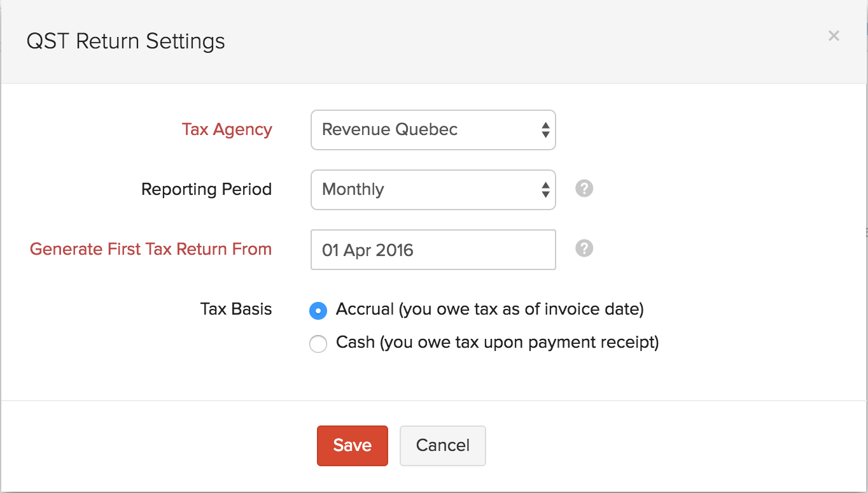Click the '01 Apr 2016' date value
868x493 pixels.
[x=368, y=250]
